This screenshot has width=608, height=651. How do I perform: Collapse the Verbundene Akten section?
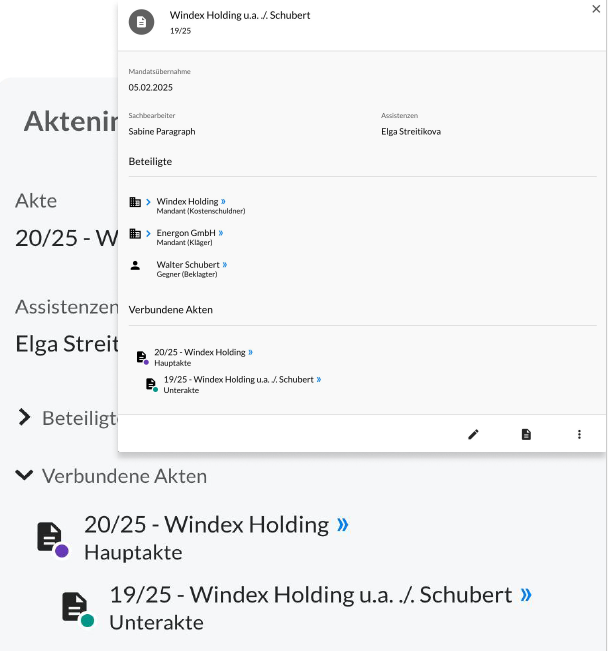tap(25, 475)
